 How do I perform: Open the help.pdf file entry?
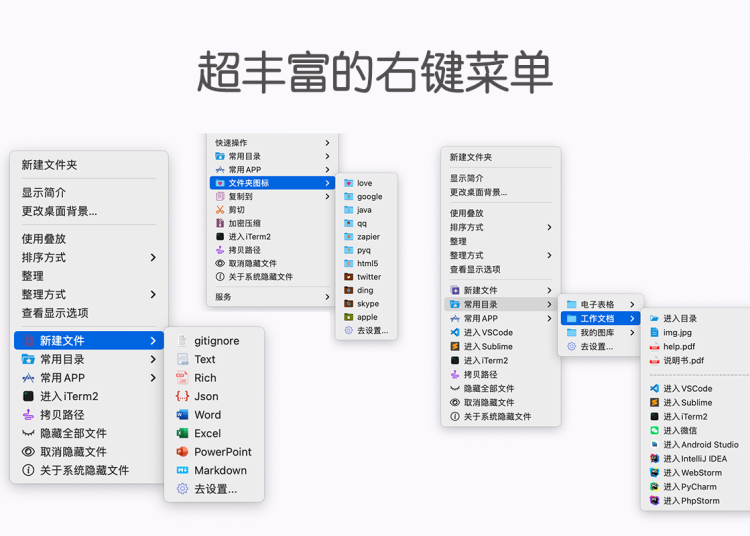point(678,347)
